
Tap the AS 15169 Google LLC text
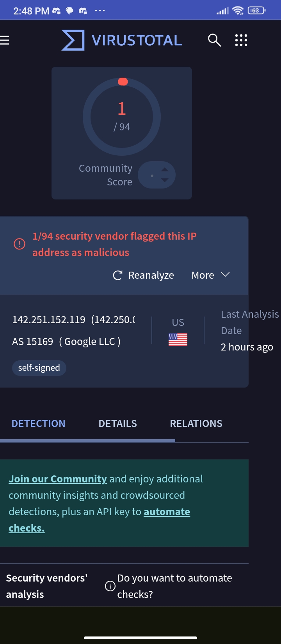pos(66,342)
